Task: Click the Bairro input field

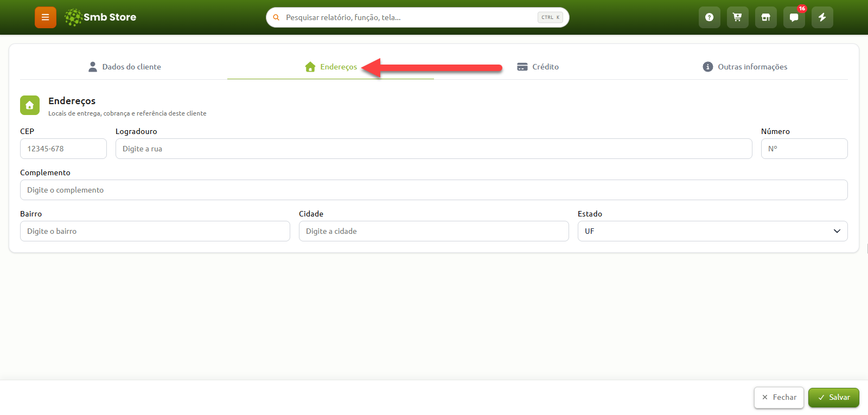Action: tap(155, 231)
